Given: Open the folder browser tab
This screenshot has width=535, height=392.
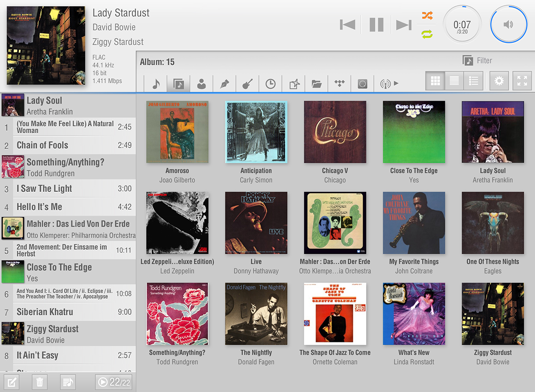Looking at the screenshot, I should pyautogui.click(x=317, y=83).
